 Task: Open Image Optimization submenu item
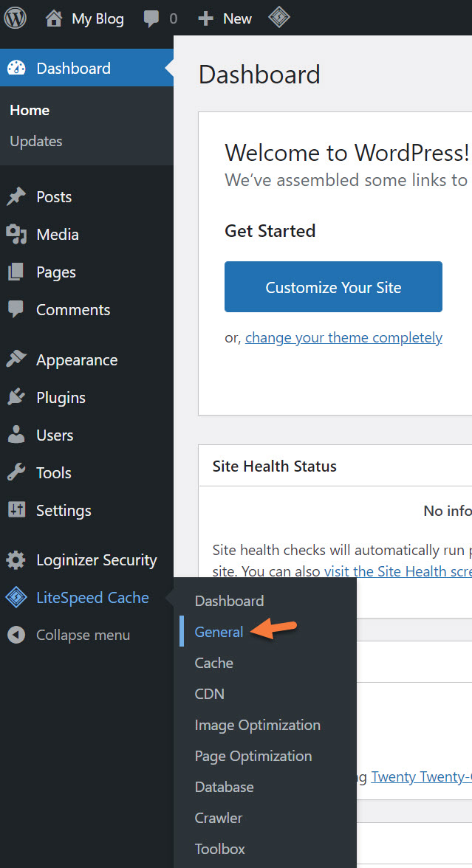257,725
